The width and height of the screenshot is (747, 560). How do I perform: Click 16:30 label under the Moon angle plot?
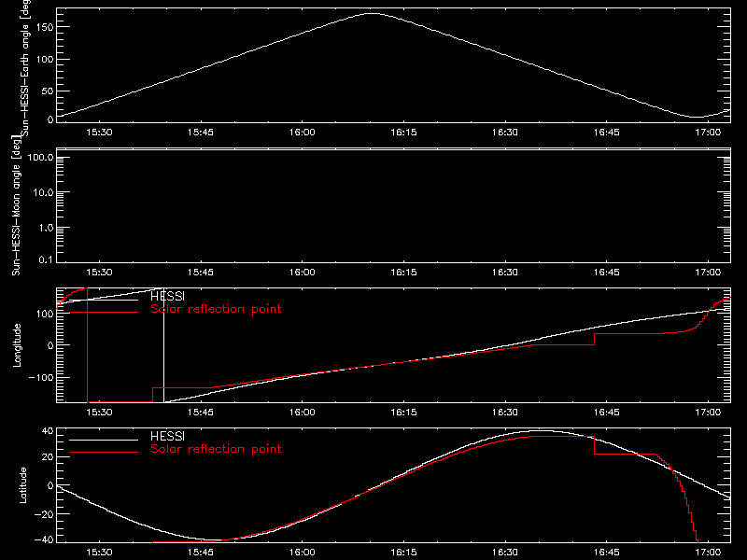tap(505, 273)
